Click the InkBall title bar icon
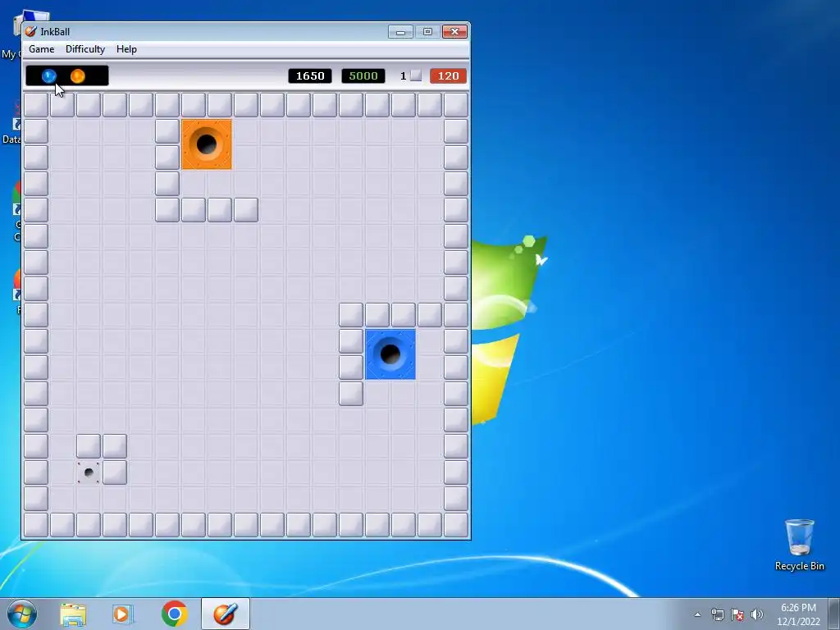 tap(31, 32)
